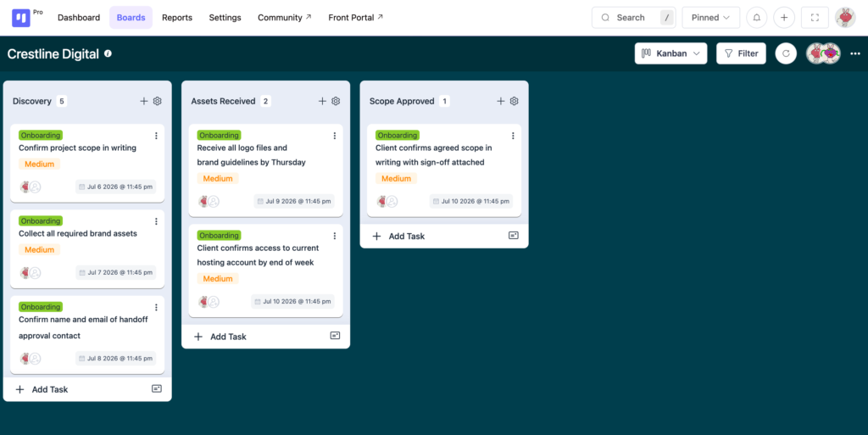Click the card template icon in Assets Received footer

tap(335, 336)
